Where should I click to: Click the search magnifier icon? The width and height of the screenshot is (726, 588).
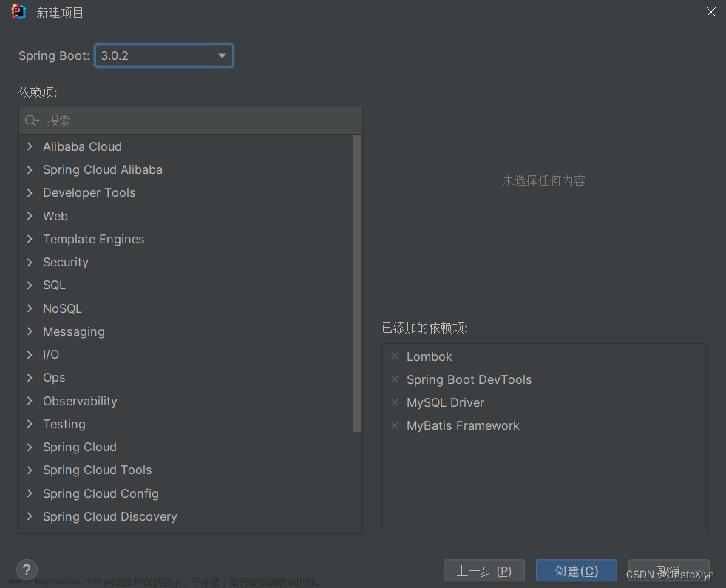tap(32, 121)
